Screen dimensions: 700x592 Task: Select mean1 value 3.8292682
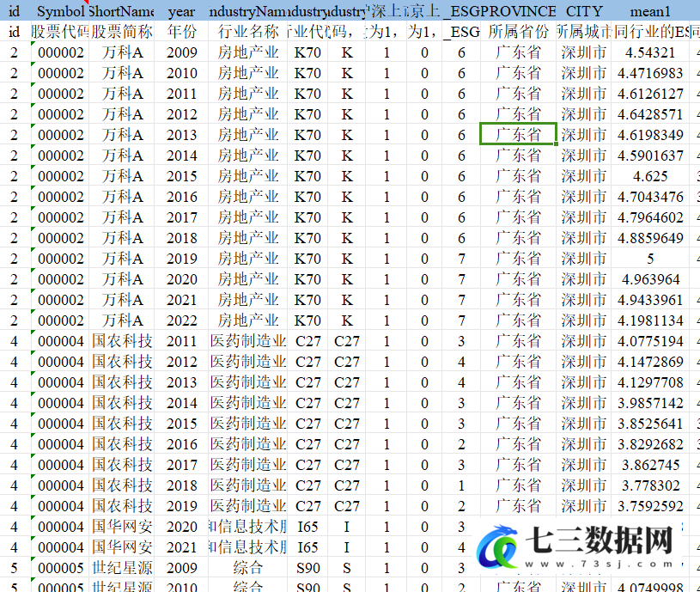(x=650, y=444)
